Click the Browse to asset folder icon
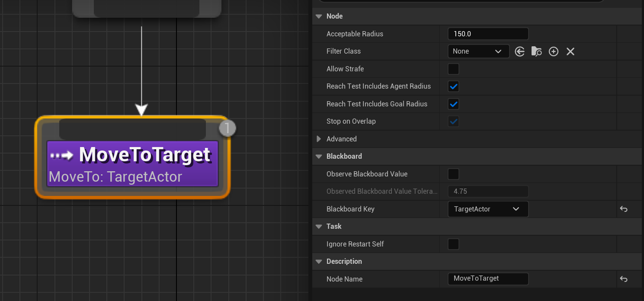 (x=536, y=51)
